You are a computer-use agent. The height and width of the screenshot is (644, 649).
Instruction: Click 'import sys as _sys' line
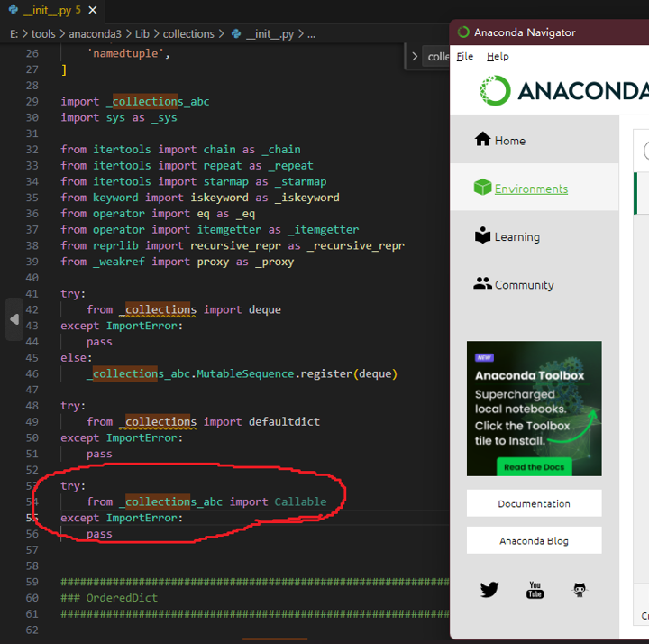119,117
